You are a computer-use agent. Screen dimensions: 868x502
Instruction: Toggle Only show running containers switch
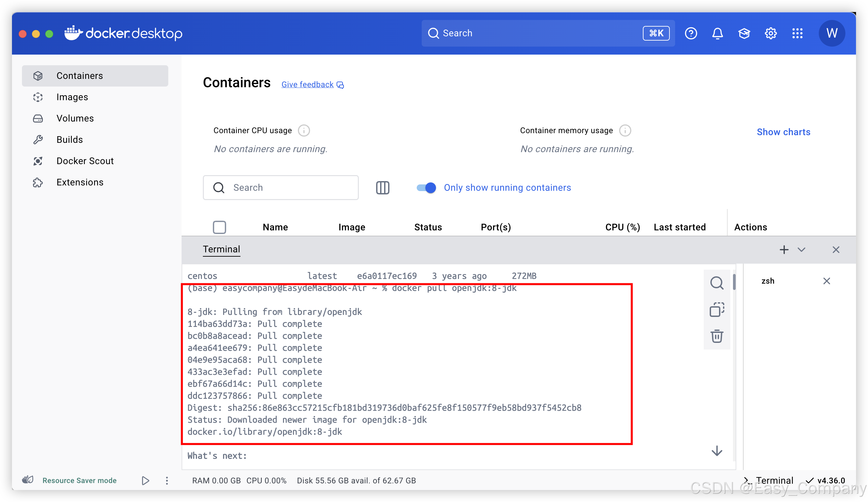tap(426, 187)
